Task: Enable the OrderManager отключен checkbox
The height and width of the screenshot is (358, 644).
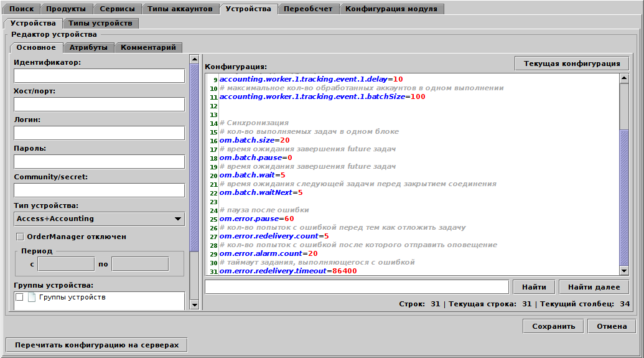Action: (20, 237)
